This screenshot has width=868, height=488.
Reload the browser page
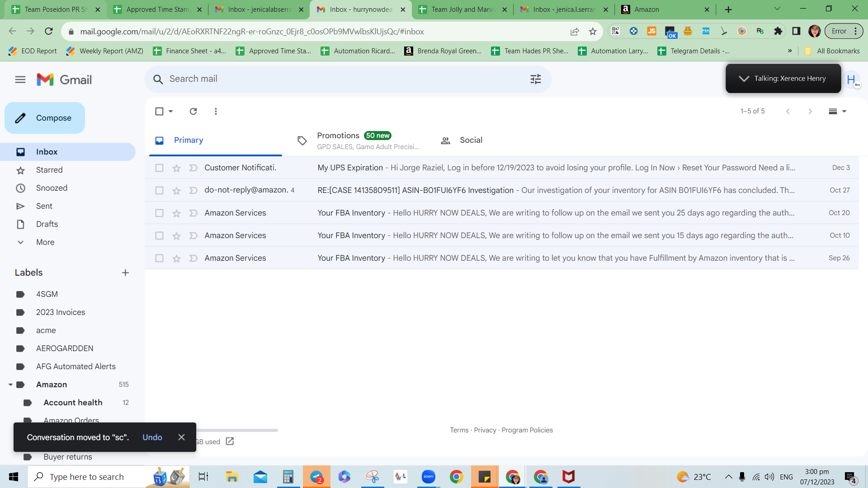(49, 31)
